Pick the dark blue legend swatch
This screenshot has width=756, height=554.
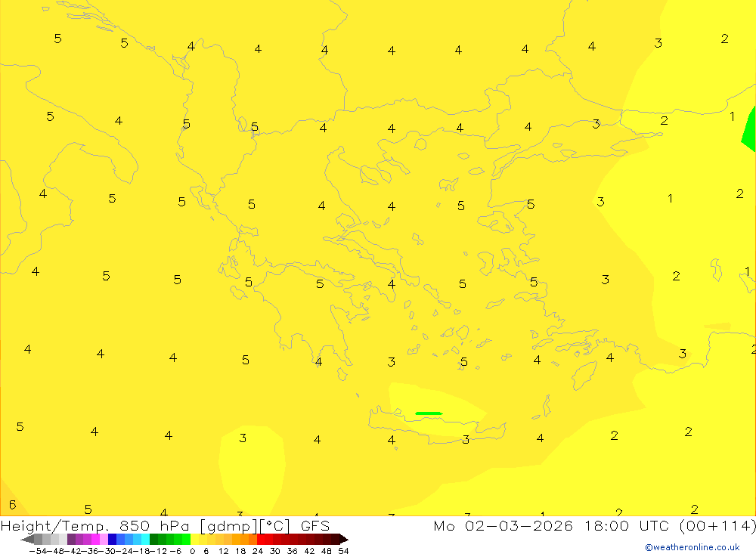pos(113,540)
